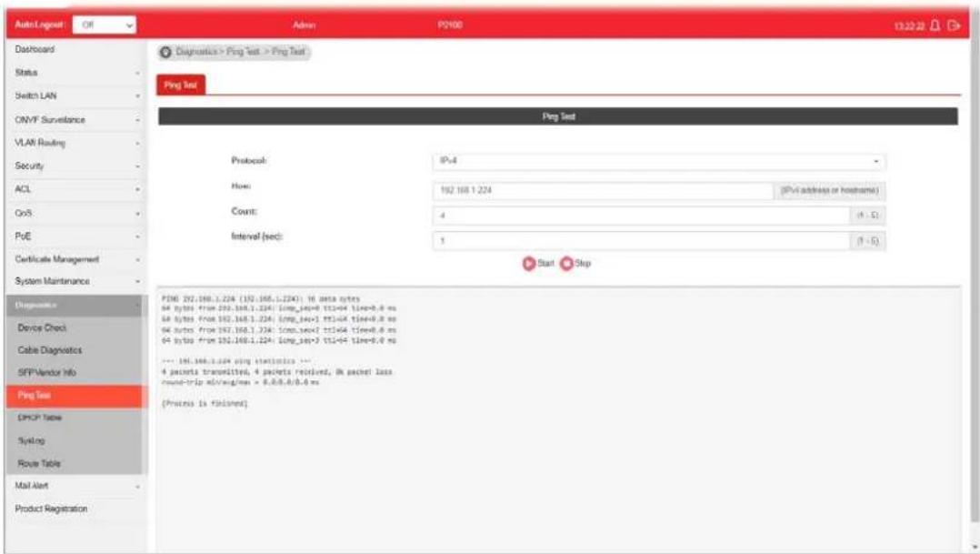Expand the Mail Alert menu
980x554 pixels.
(75, 486)
